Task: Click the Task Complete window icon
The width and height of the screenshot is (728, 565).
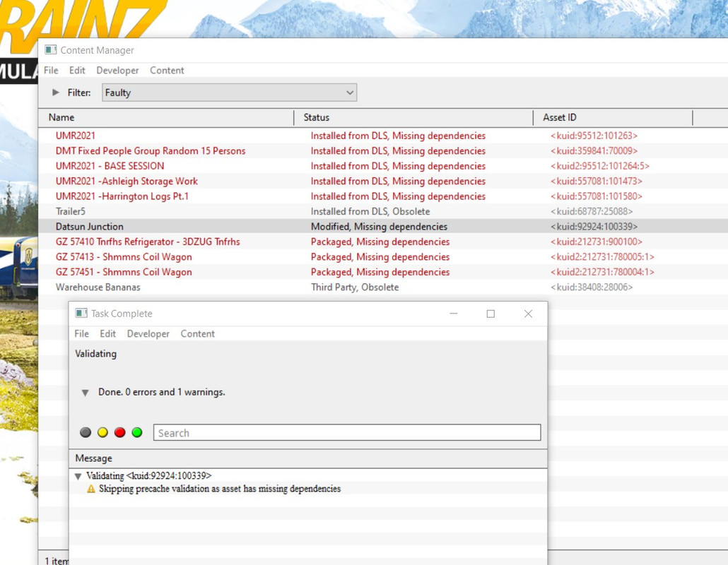Action: (81, 313)
